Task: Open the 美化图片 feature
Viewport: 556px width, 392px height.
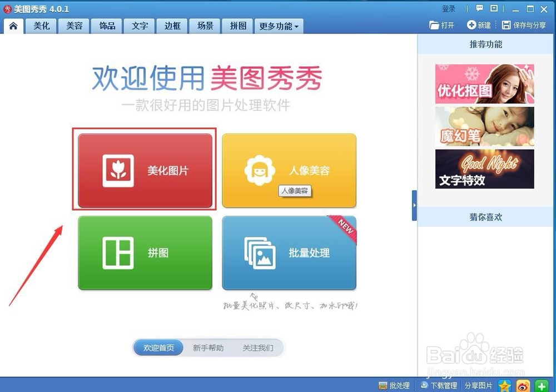Action: pos(145,170)
